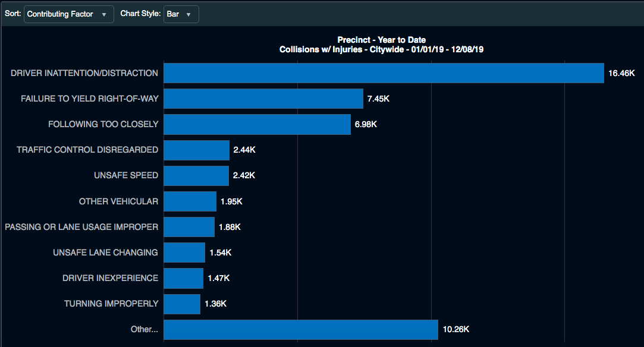Click the Following Too Closely bar
644x347 pixels.
(257, 124)
